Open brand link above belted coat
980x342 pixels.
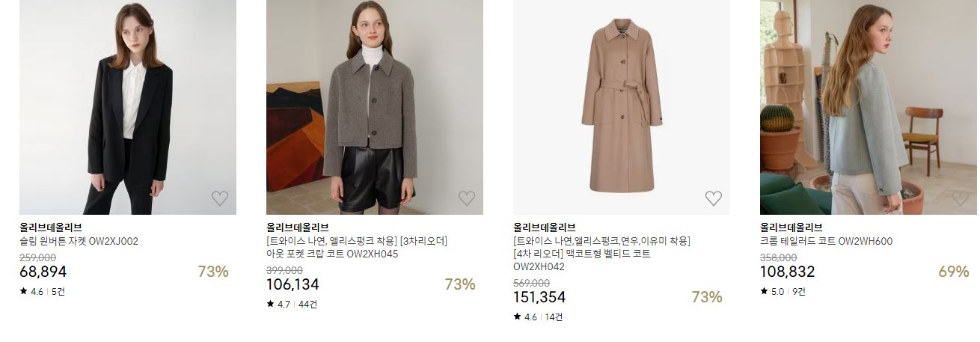[x=545, y=228]
